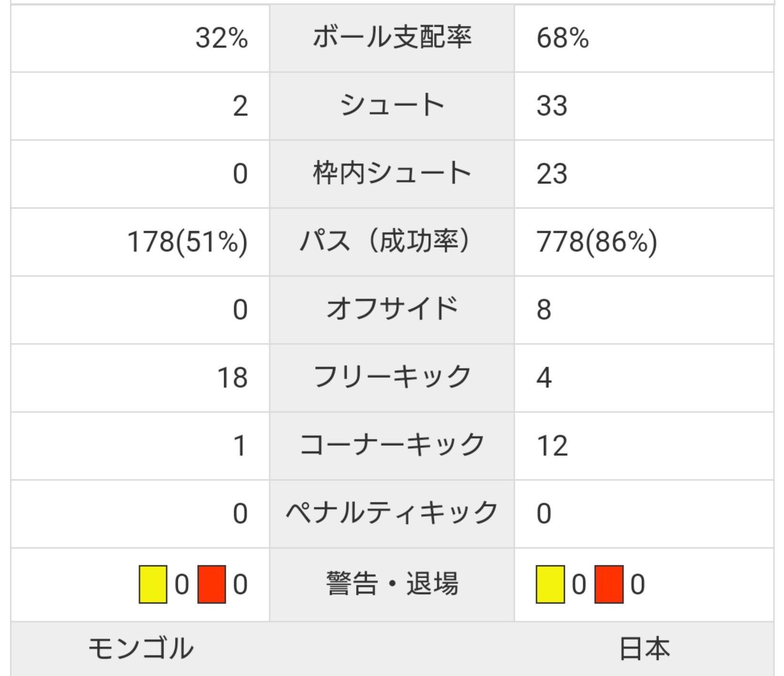Select Japan's 33 shots value
The width and height of the screenshot is (784, 676).
tap(552, 105)
